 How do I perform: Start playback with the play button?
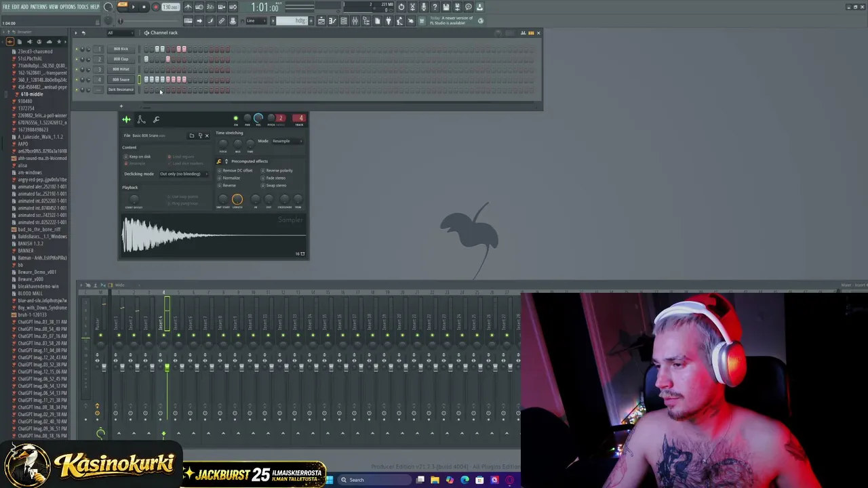pos(133,7)
